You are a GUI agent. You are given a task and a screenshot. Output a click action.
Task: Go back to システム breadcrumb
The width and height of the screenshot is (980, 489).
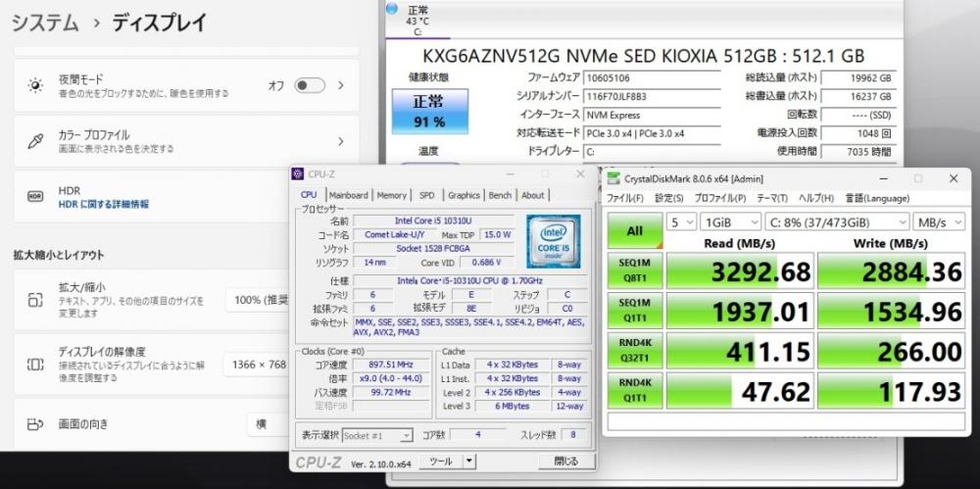pyautogui.click(x=45, y=24)
